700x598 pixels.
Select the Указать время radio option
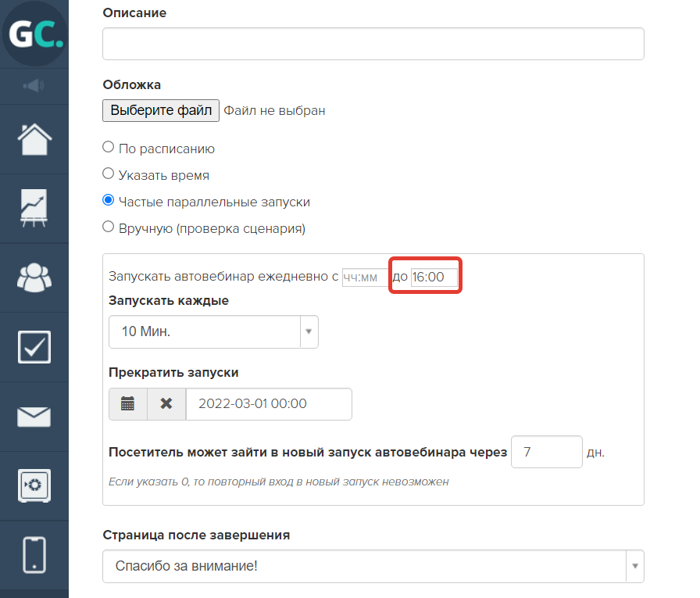tap(108, 174)
